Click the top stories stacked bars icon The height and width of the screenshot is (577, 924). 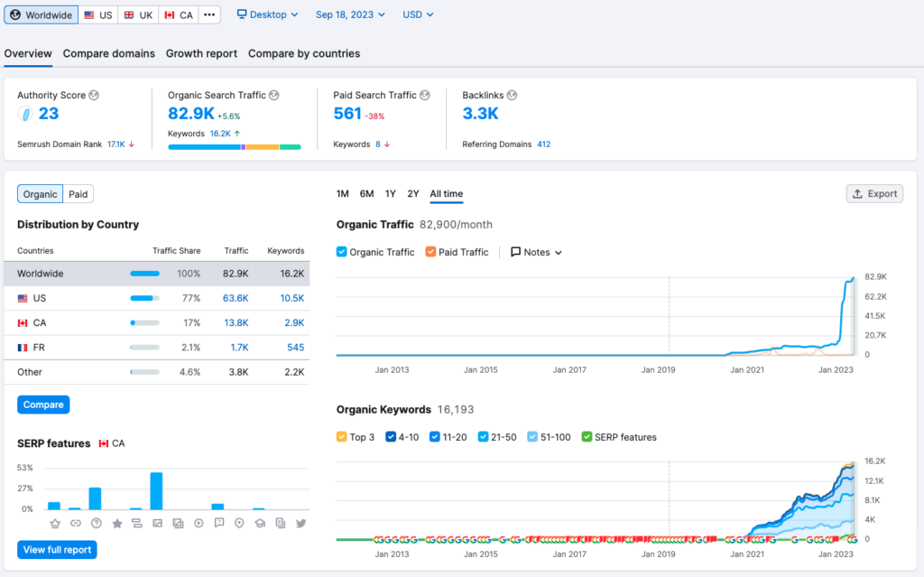137,524
